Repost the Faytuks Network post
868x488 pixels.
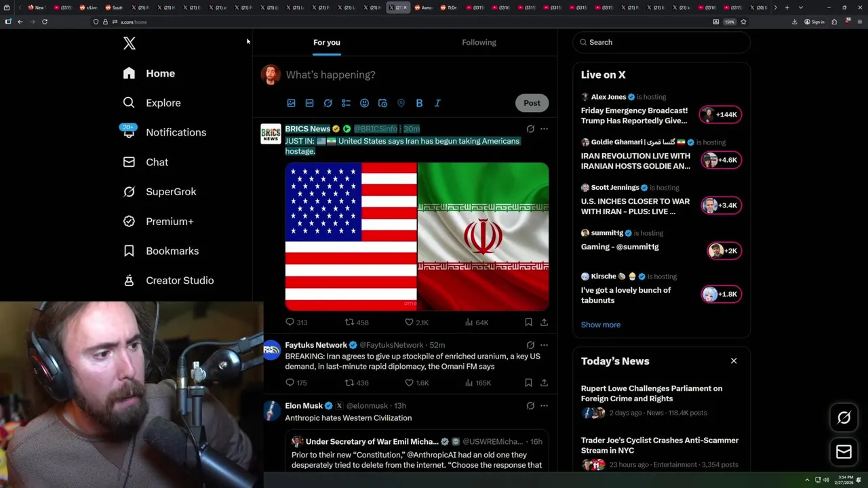[357, 383]
